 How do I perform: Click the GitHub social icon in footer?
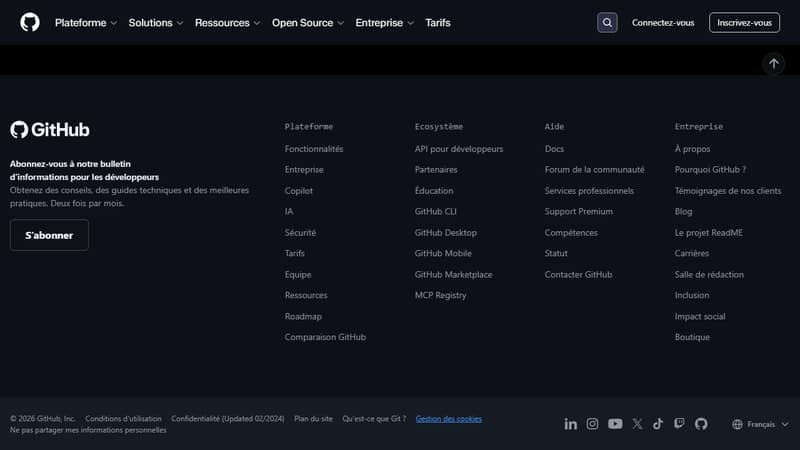[x=701, y=424]
